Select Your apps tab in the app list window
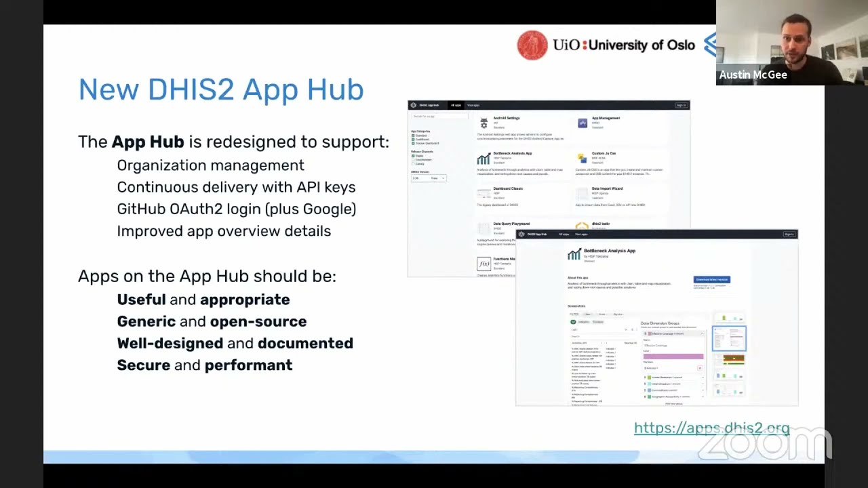868x488 pixels. 473,105
